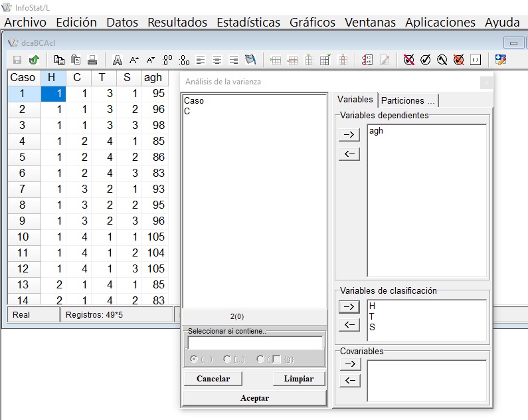528x420 pixels.
Task: Click the increase font size icon
Action: [x=134, y=60]
